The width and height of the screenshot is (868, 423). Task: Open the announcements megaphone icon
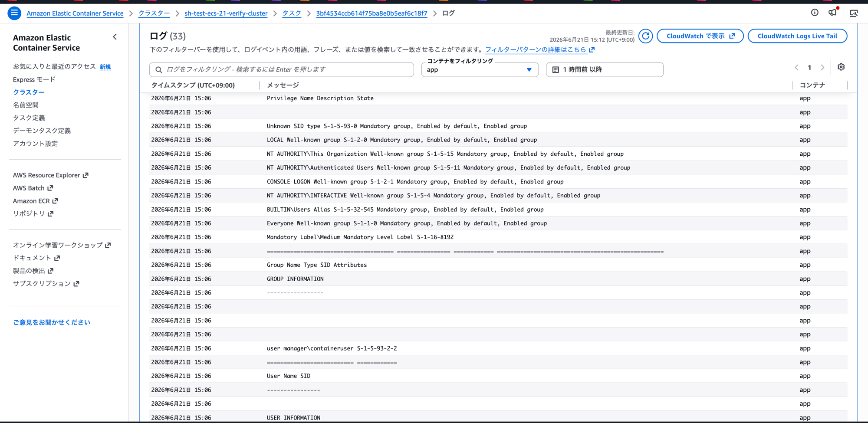(832, 13)
